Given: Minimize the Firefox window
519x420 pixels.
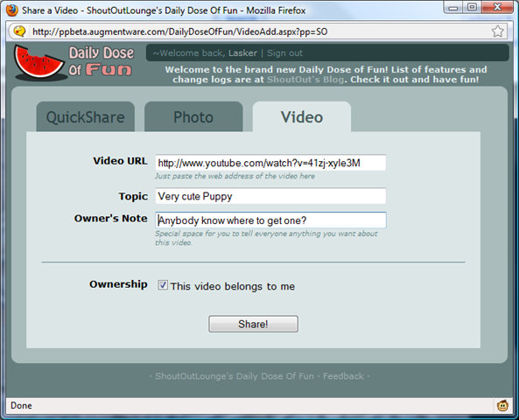Looking at the screenshot, I should 453,7.
